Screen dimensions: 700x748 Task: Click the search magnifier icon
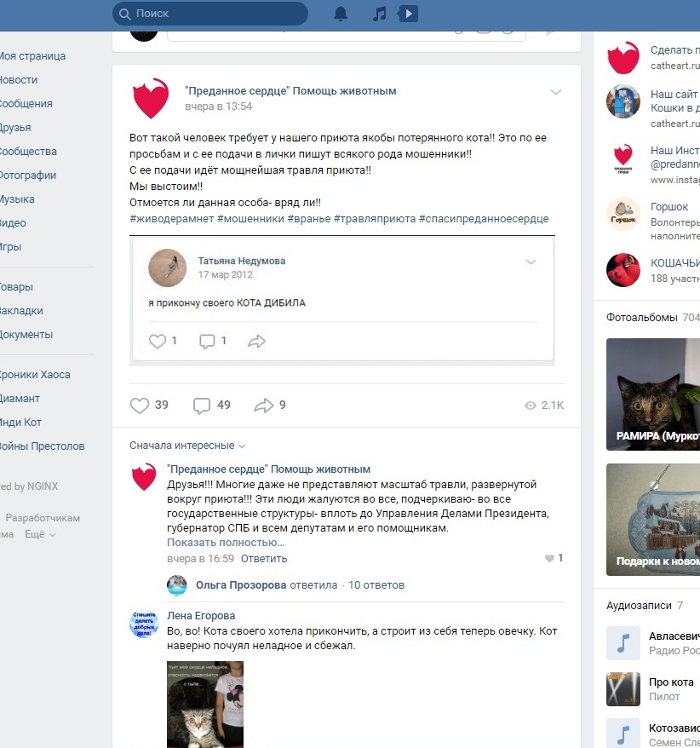click(x=125, y=14)
